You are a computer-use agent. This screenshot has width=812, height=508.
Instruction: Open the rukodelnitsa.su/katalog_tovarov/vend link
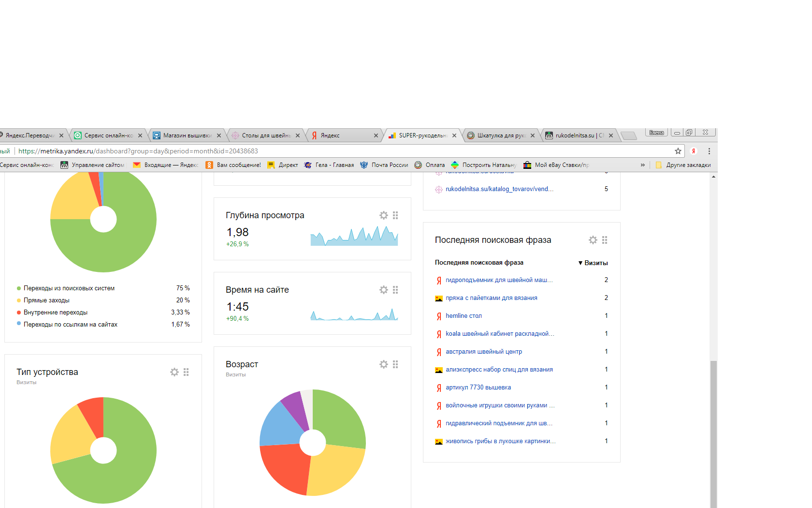coord(500,189)
